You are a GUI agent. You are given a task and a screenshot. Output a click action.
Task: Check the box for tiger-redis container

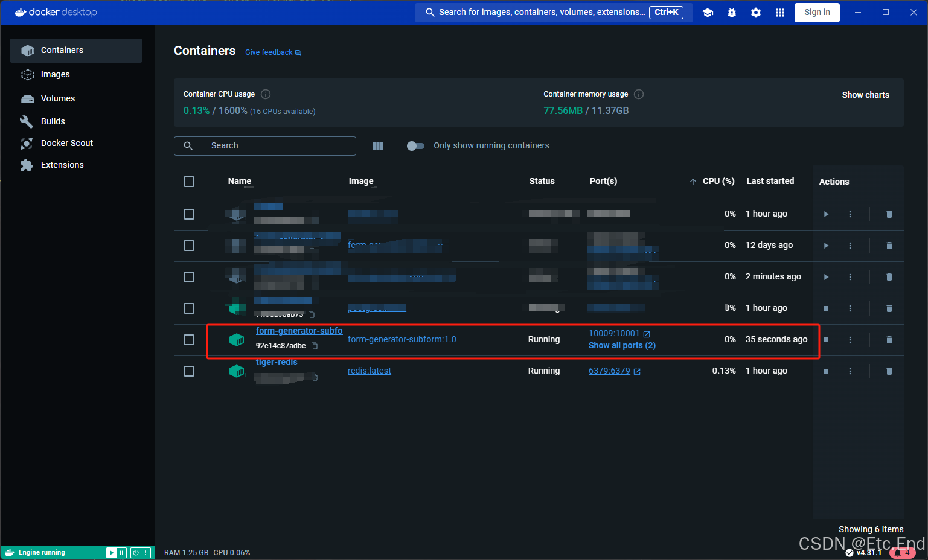point(189,371)
